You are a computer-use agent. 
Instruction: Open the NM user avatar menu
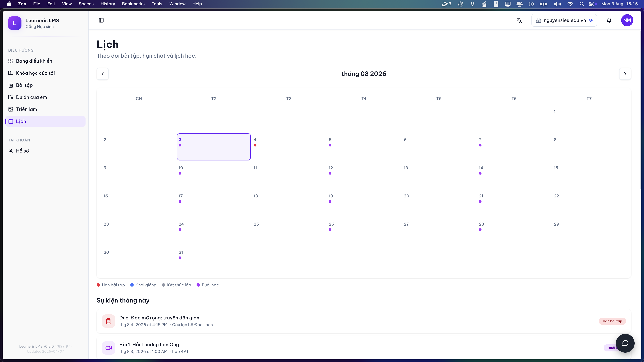[x=627, y=20]
